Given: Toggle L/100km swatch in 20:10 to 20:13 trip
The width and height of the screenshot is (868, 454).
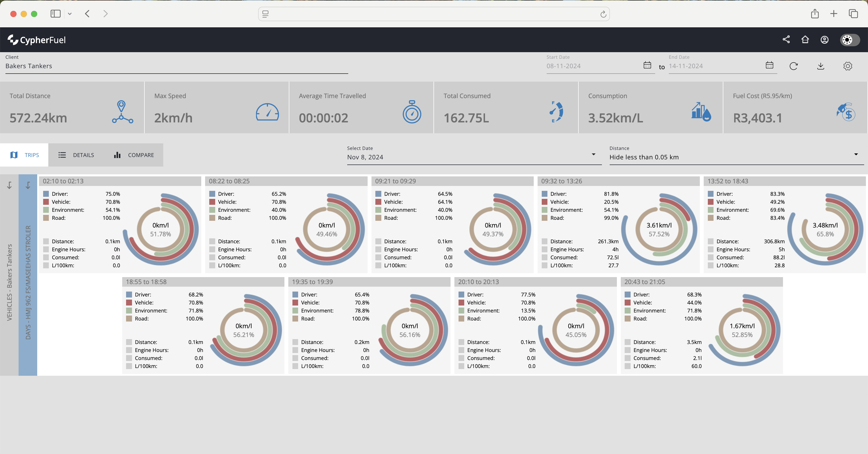Looking at the screenshot, I should coord(461,366).
